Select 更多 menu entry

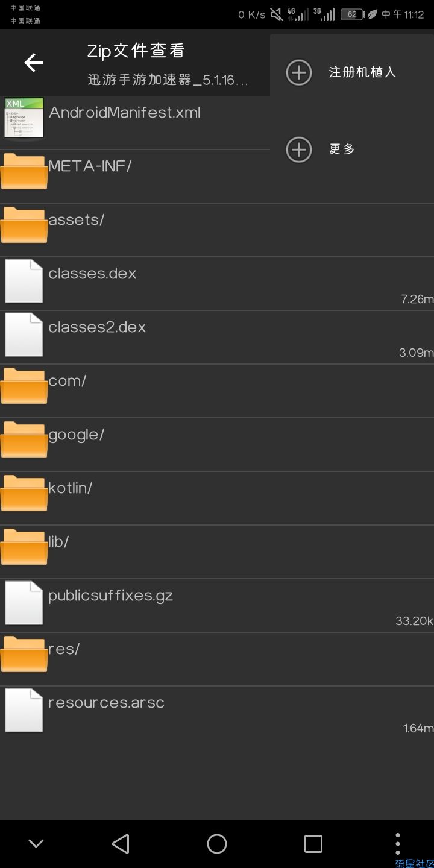point(352,149)
